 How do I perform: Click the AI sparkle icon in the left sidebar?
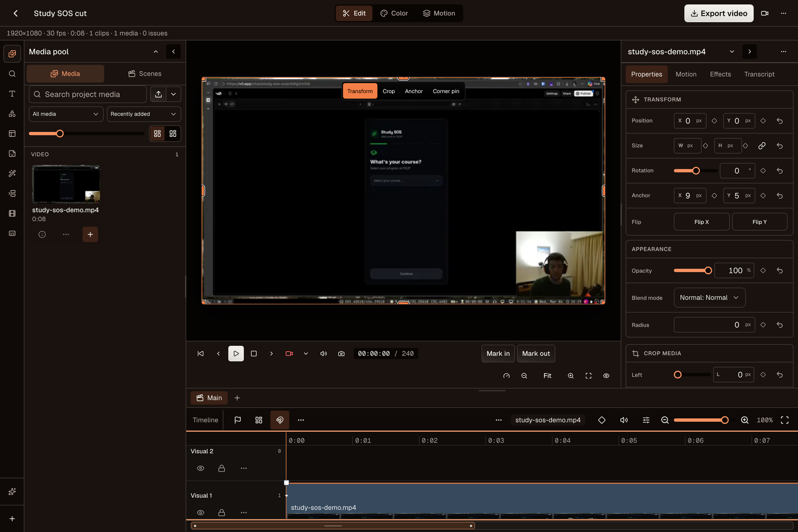click(x=12, y=492)
